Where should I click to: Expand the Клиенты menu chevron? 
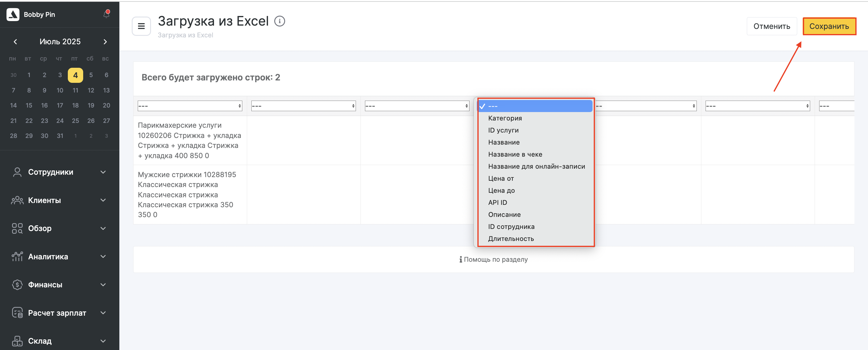tap(103, 200)
